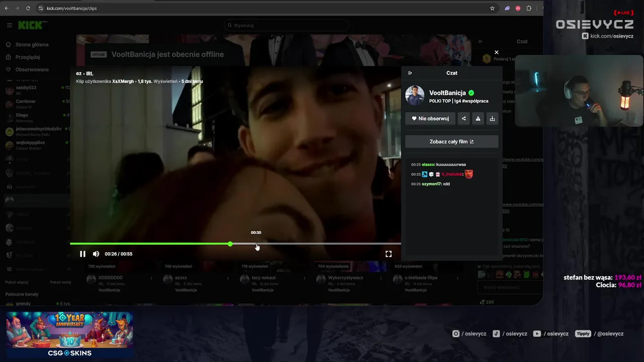Click the Wyszukaj search field
This screenshot has width=644, height=362.
click(286, 25)
